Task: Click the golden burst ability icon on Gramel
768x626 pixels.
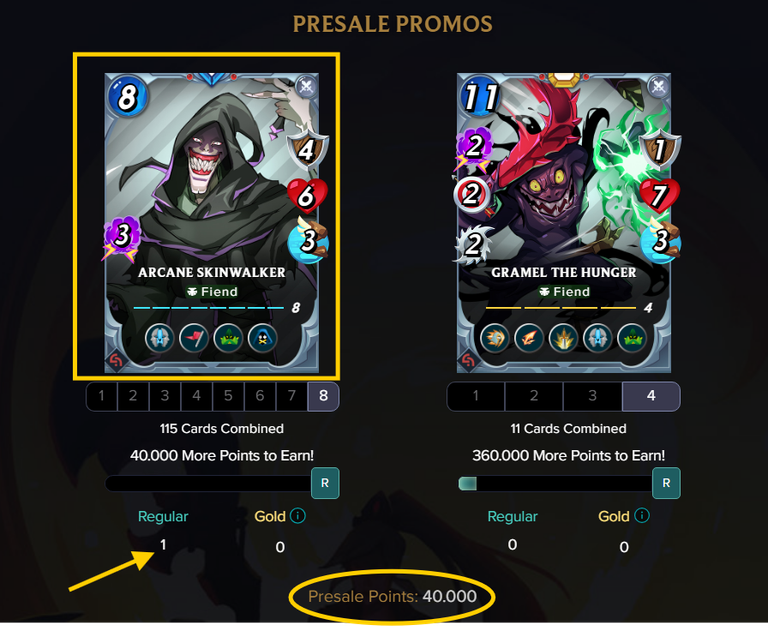Action: point(564,338)
